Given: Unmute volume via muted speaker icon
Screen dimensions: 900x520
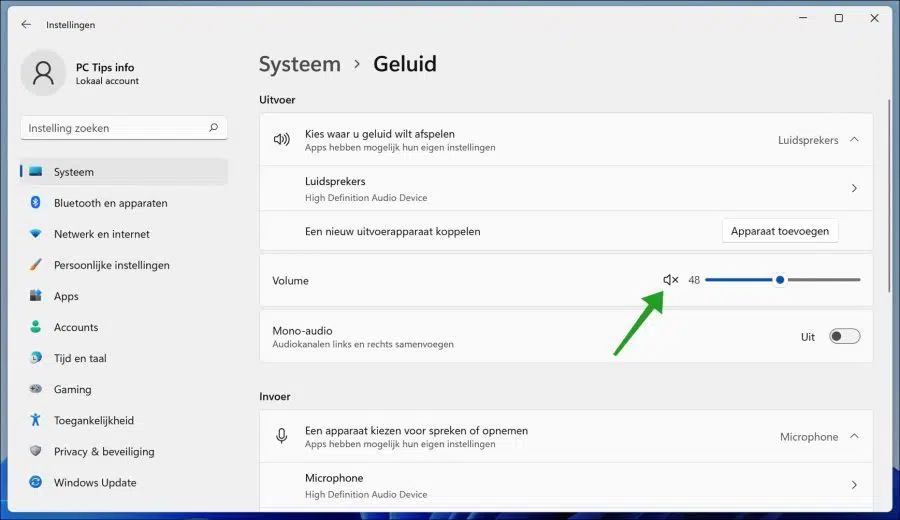Looking at the screenshot, I should [670, 280].
